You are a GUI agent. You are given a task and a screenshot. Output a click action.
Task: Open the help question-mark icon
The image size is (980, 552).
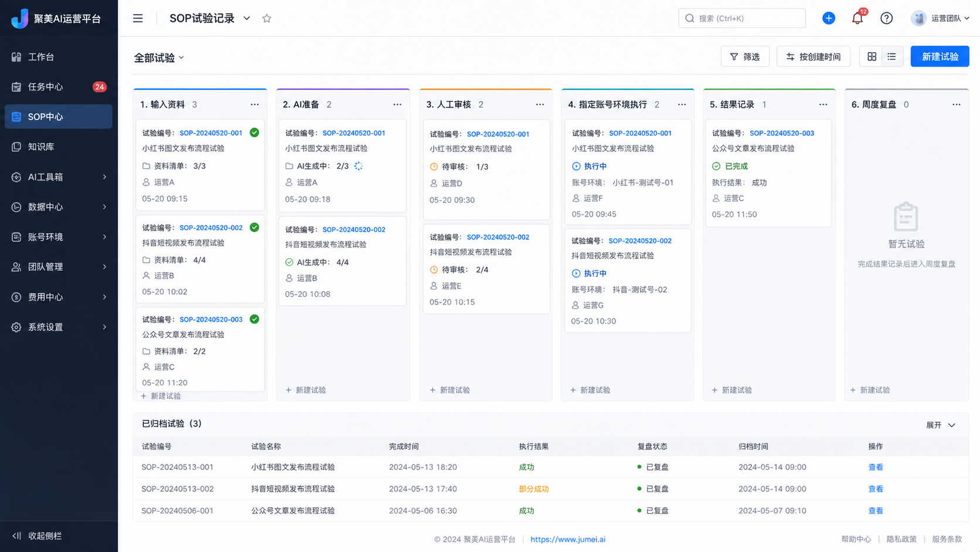(886, 18)
